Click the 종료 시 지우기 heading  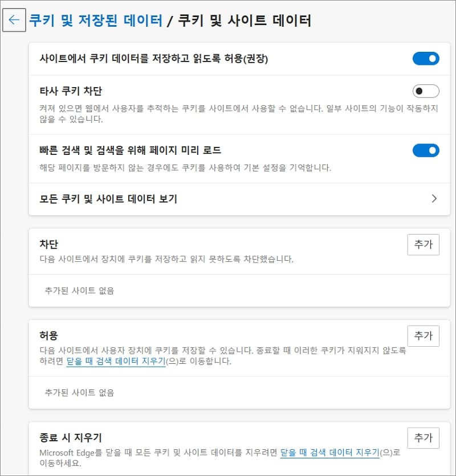point(71,437)
